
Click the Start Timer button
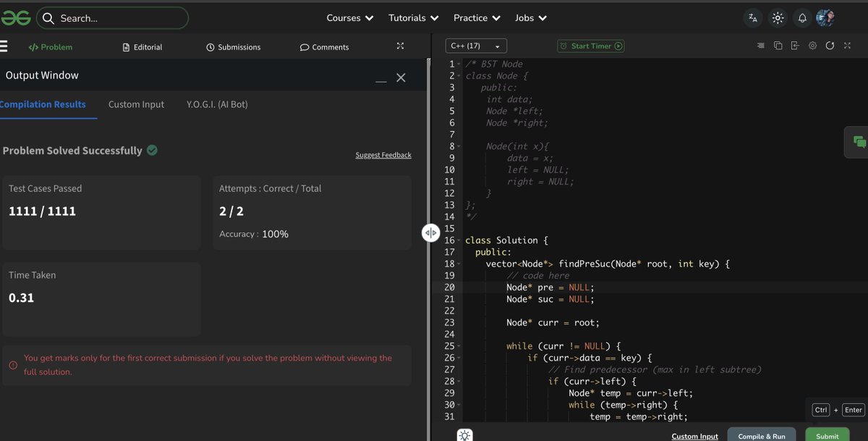[590, 46]
